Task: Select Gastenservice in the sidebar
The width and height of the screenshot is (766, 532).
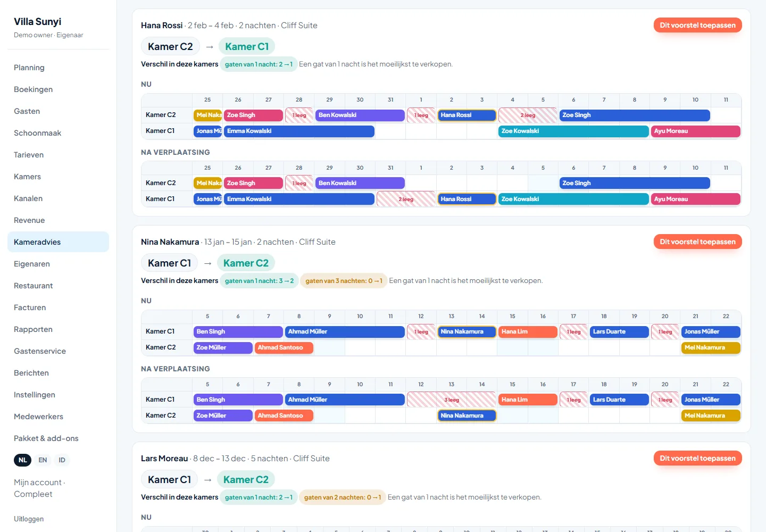Action: (x=58, y=351)
